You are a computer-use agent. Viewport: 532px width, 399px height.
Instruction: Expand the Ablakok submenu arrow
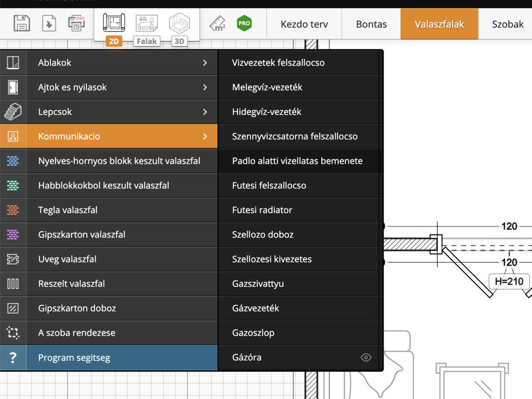click(205, 63)
